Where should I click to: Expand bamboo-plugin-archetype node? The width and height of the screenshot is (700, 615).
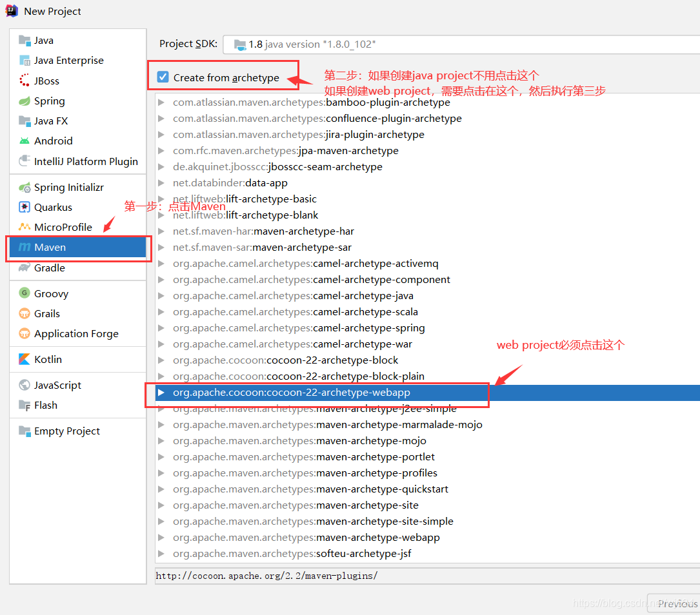(161, 102)
